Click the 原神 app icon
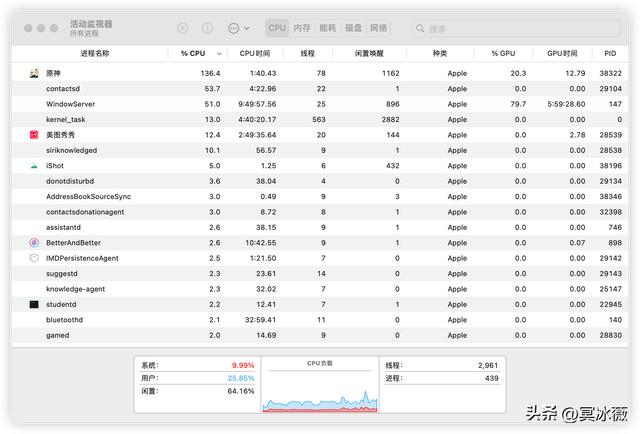640x434 pixels. 34,73
